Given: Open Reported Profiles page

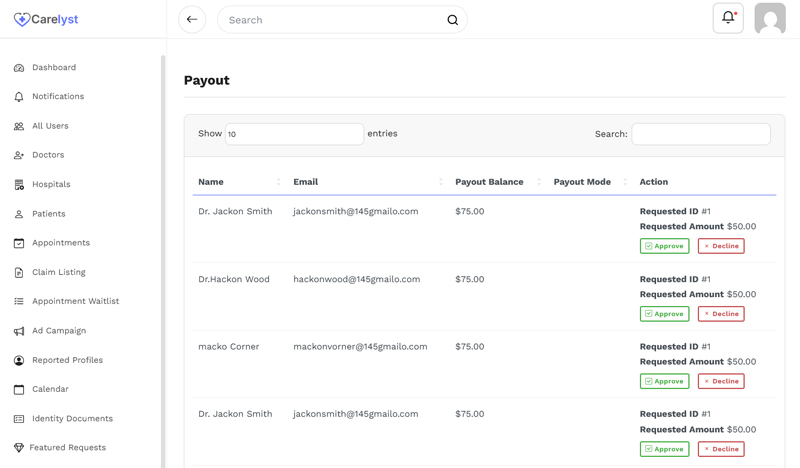Looking at the screenshot, I should pos(67,360).
